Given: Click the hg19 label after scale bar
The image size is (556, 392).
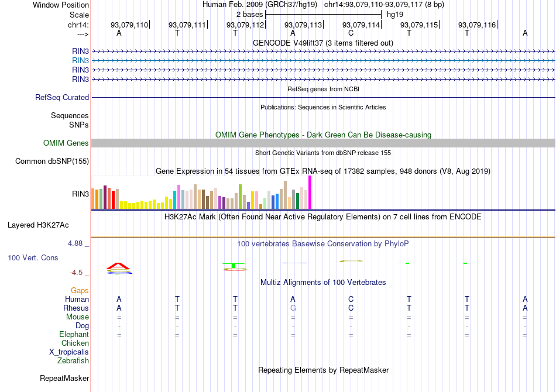Looking at the screenshot, I should click(395, 15).
